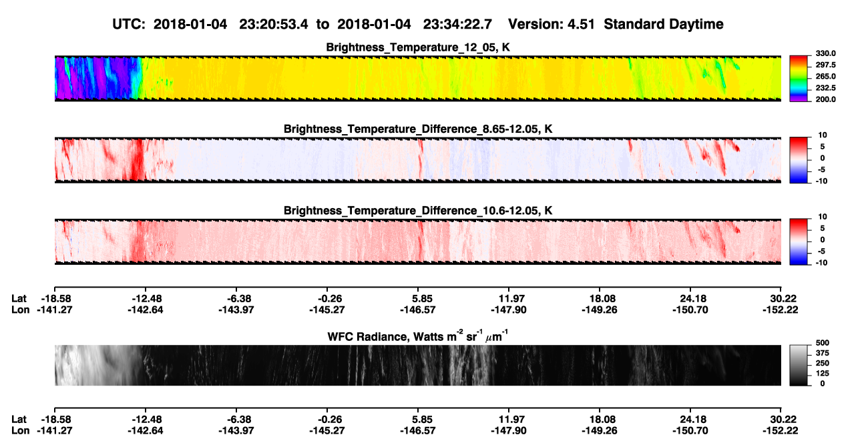Click the 297.5 colorbar label
The image size is (868, 445).
click(x=826, y=65)
